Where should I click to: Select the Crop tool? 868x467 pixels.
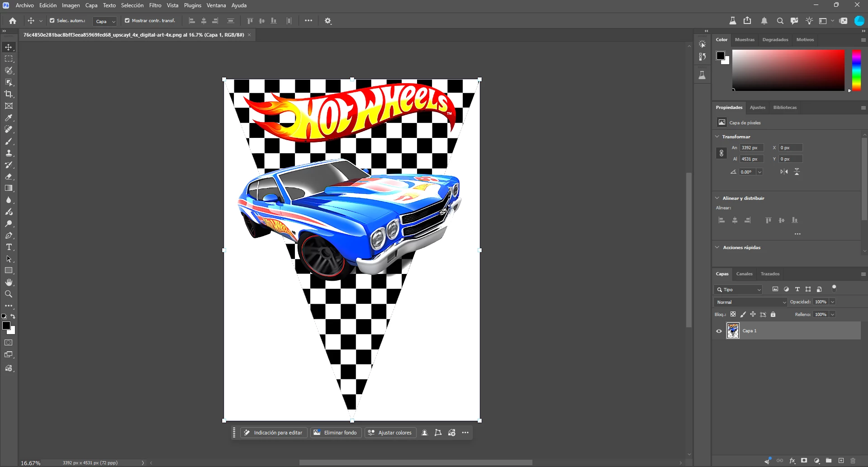(9, 94)
